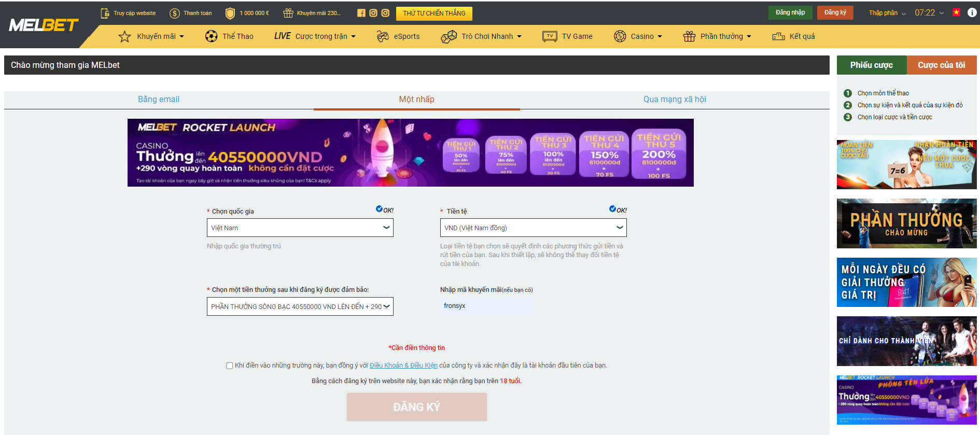The image size is (980, 435).
Task: Click the gift icon for Khuyến mãi 230
Action: point(288,13)
